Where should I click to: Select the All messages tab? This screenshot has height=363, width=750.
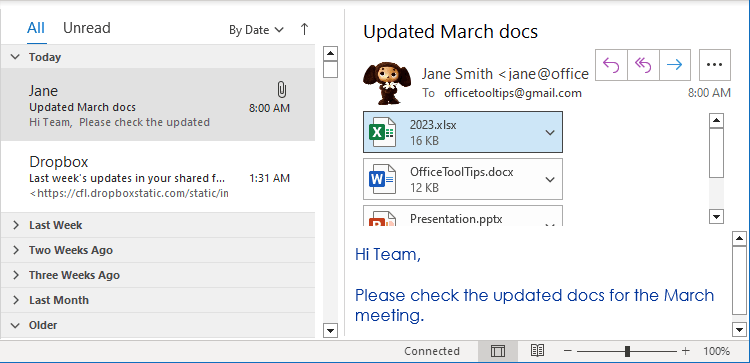coord(36,28)
